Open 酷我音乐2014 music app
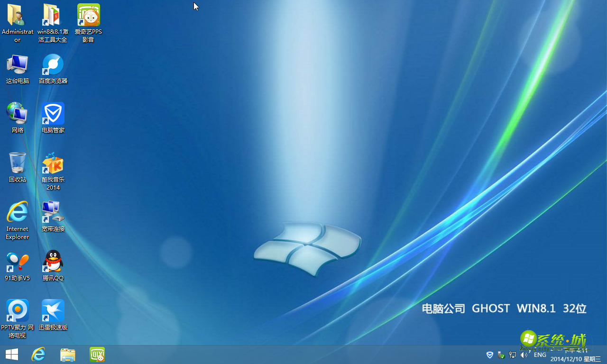Image resolution: width=607 pixels, height=364 pixels. tap(53, 163)
